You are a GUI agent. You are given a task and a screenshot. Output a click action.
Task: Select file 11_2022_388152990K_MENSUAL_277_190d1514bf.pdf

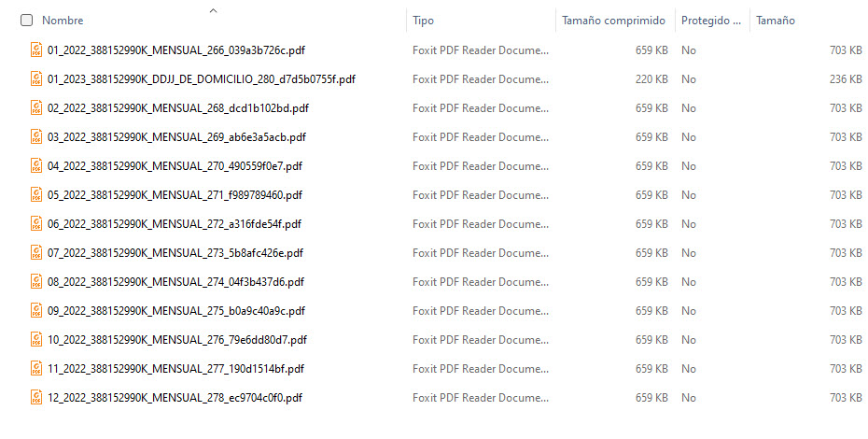tap(175, 369)
